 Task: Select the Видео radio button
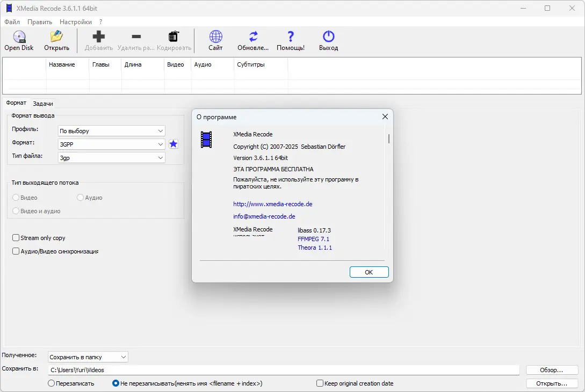16,197
